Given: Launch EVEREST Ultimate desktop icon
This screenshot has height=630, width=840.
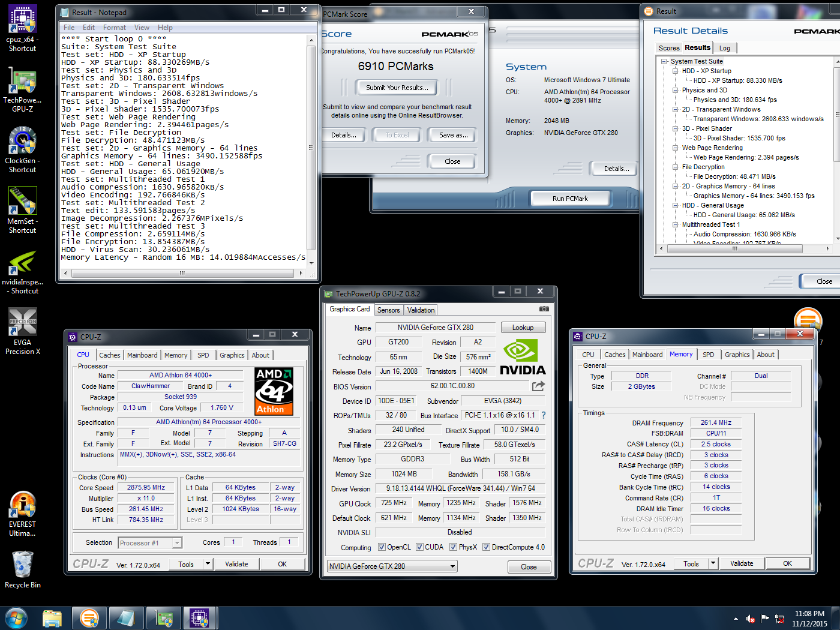Looking at the screenshot, I should [22, 514].
